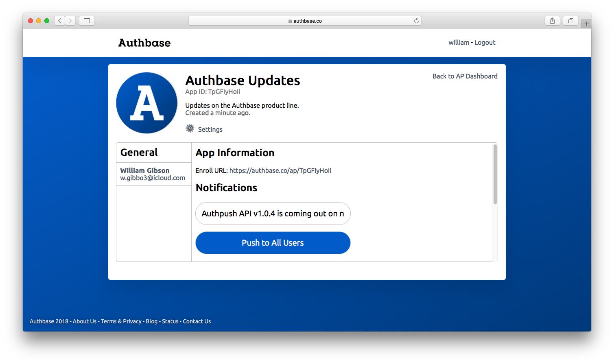Click the Authbase logo in the header
This screenshot has width=614, height=364.
tap(144, 43)
